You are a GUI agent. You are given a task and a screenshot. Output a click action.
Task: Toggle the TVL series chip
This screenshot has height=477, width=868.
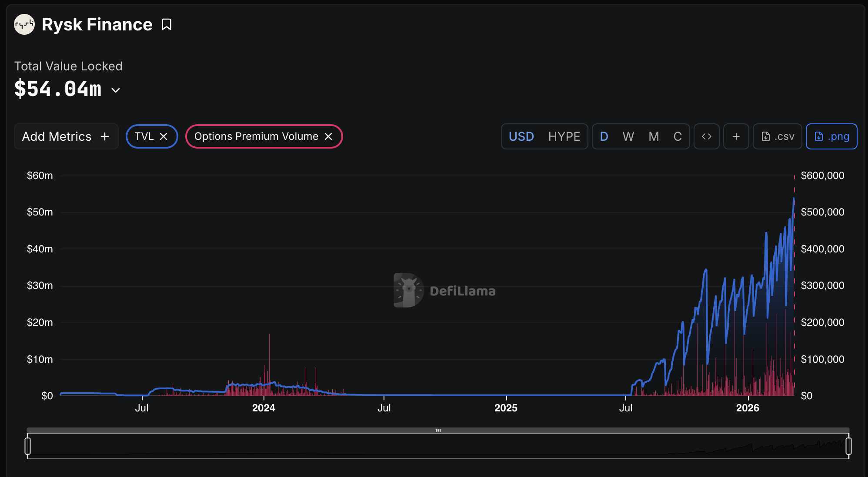tap(144, 136)
